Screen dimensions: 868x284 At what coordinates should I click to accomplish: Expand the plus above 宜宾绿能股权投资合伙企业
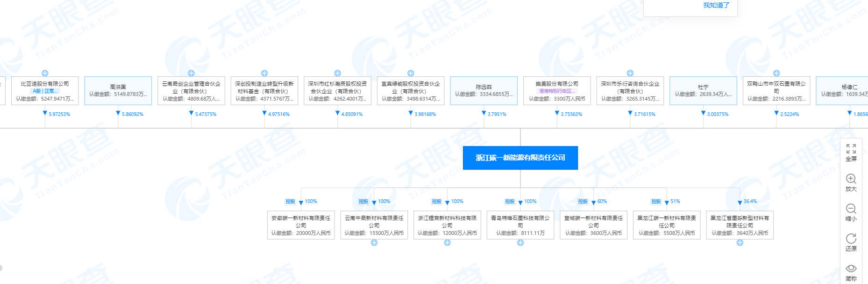[x=411, y=73]
